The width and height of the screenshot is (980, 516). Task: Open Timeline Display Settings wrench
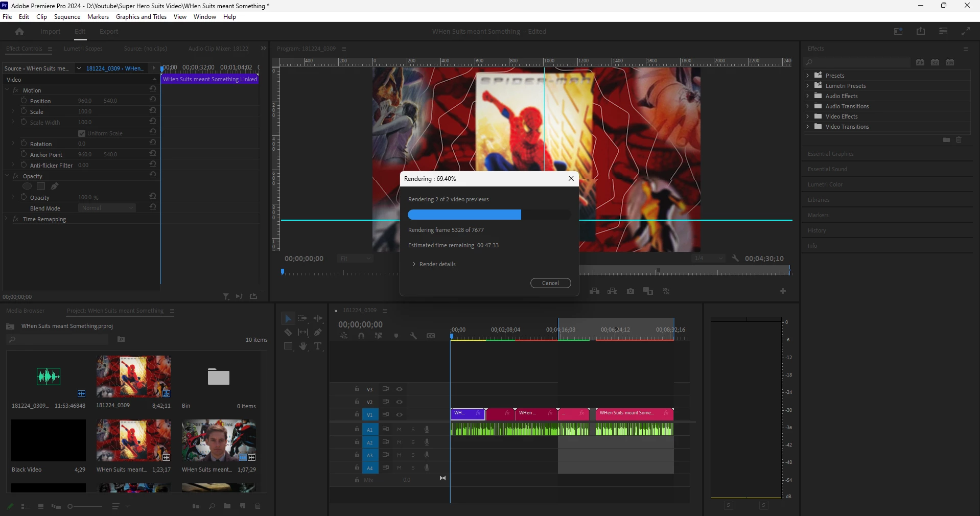(413, 336)
